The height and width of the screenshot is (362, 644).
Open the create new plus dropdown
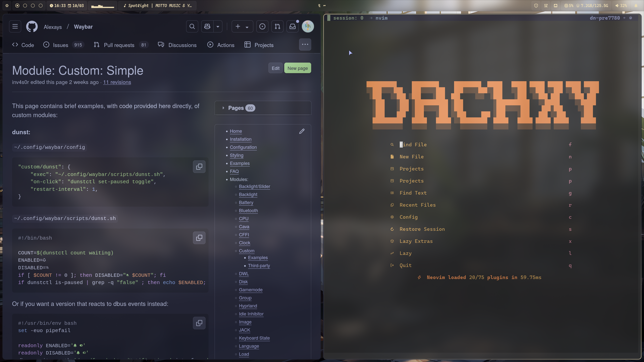242,27
